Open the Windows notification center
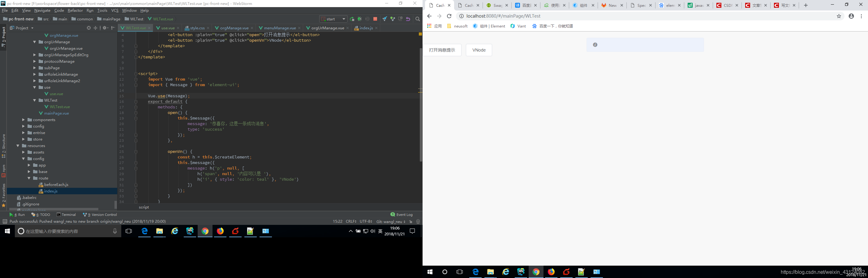Image resolution: width=868 pixels, height=278 pixels. (412, 231)
